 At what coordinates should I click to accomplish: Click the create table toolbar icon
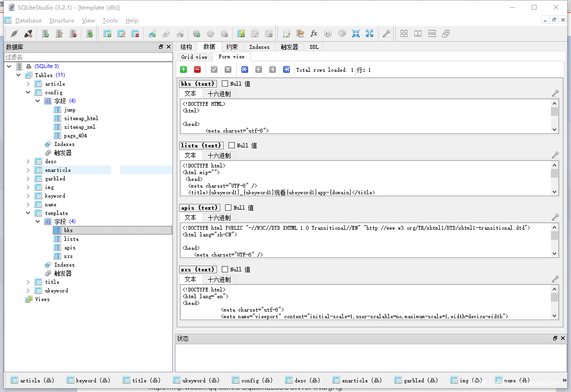tap(108, 34)
